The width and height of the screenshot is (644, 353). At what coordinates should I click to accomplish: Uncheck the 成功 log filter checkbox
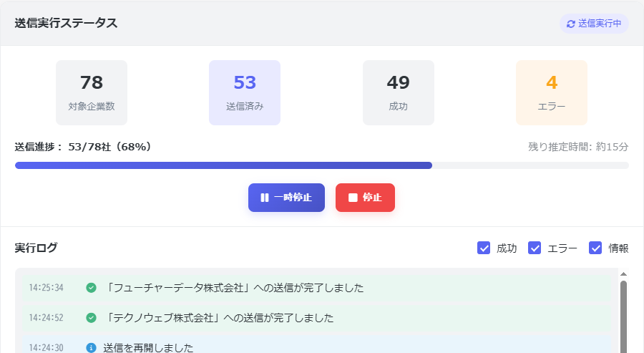pos(484,248)
